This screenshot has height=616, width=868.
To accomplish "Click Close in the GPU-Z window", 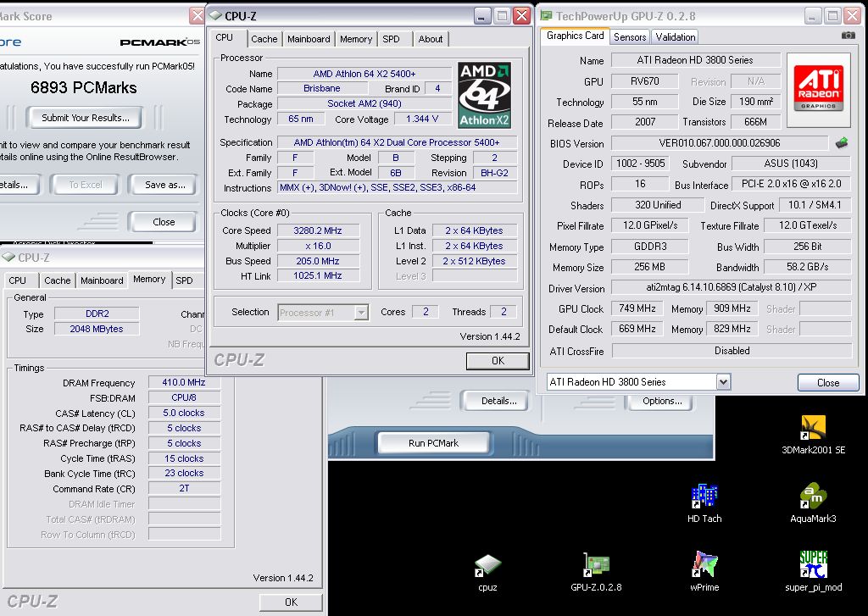I will [828, 382].
